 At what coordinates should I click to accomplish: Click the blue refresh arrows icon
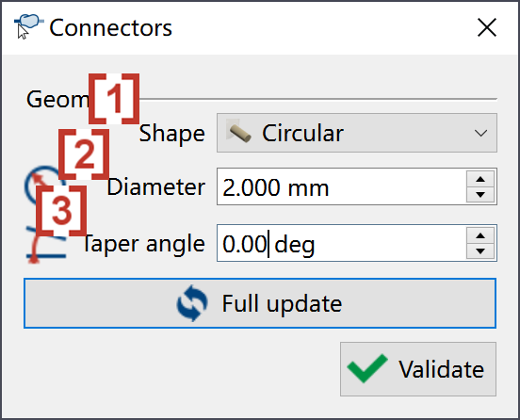coord(192,303)
